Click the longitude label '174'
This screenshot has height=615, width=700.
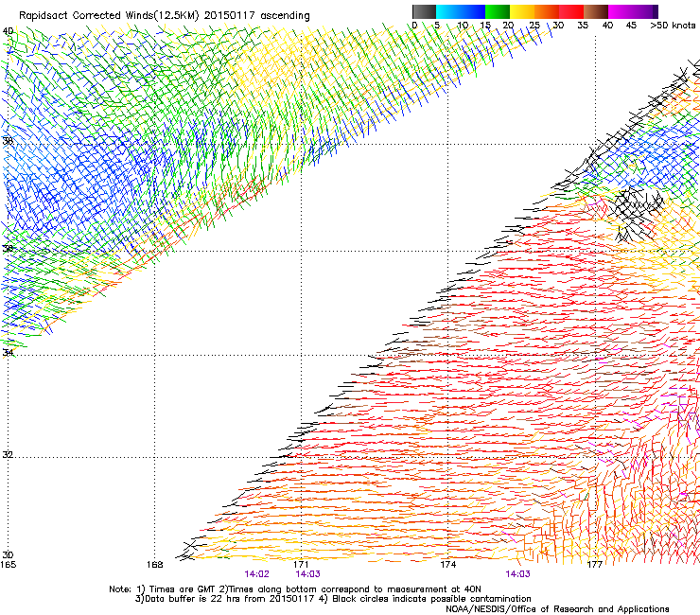(448, 565)
